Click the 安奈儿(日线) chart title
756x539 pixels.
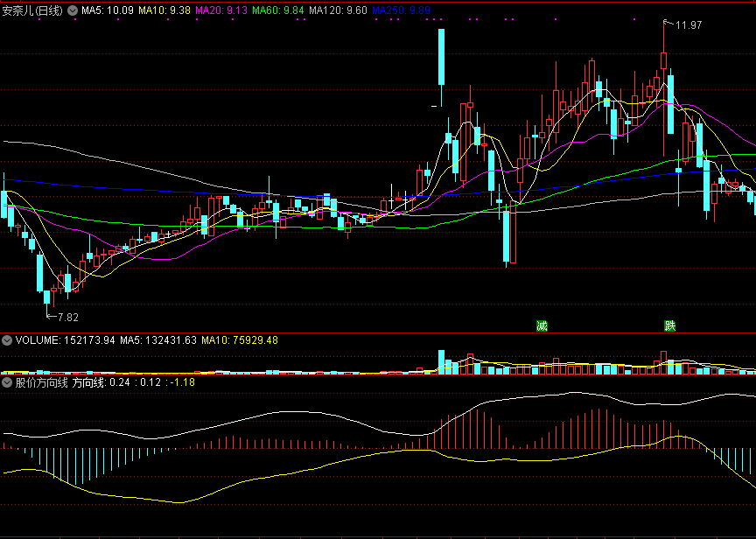pos(32,10)
